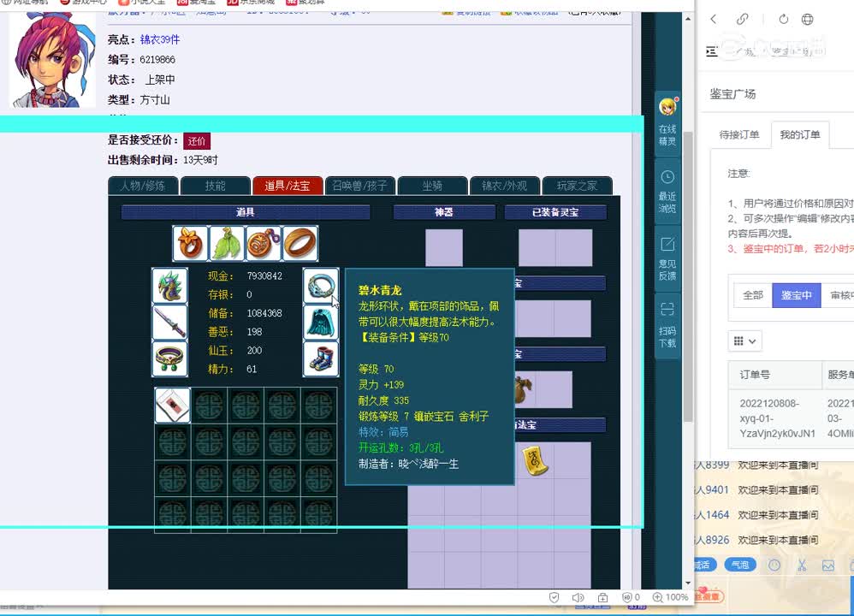The image size is (854, 616).
Task: Copy link with chain icon
Action: tap(742, 19)
